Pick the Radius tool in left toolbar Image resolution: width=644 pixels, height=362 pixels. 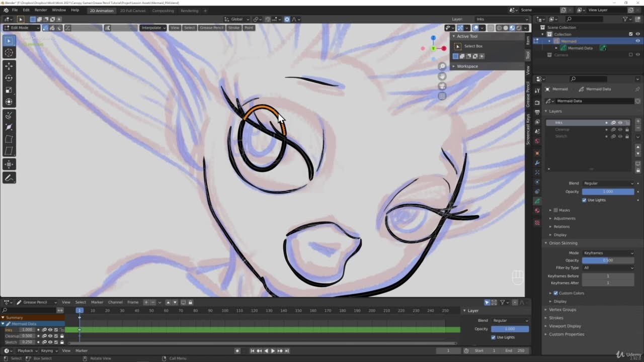(9, 127)
